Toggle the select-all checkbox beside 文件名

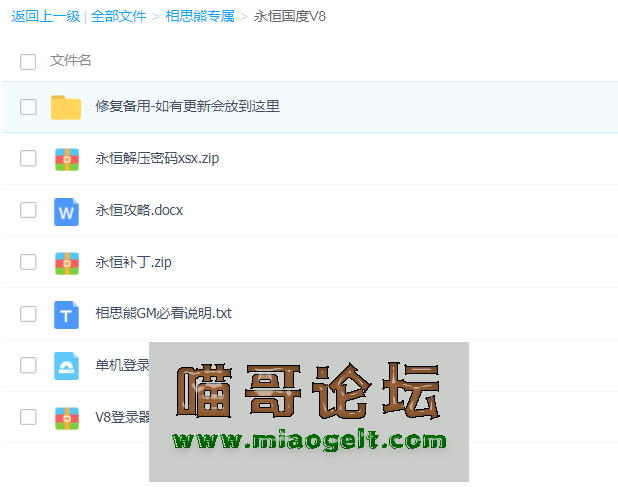(28, 62)
